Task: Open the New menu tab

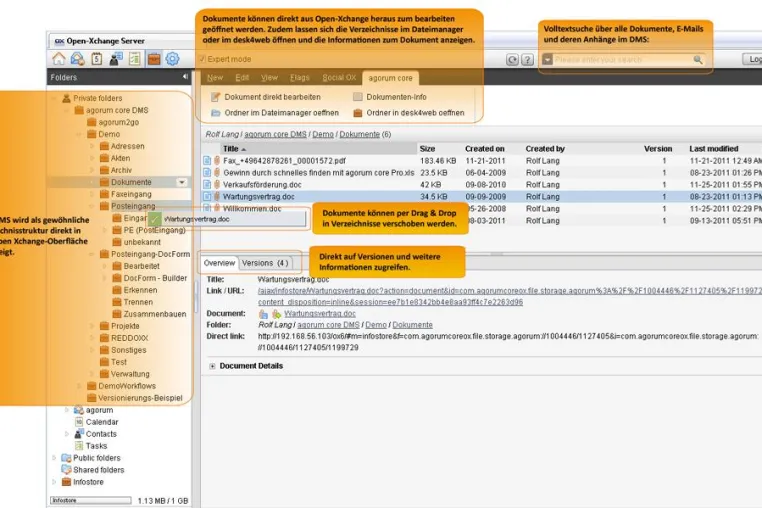Action: coord(215,78)
